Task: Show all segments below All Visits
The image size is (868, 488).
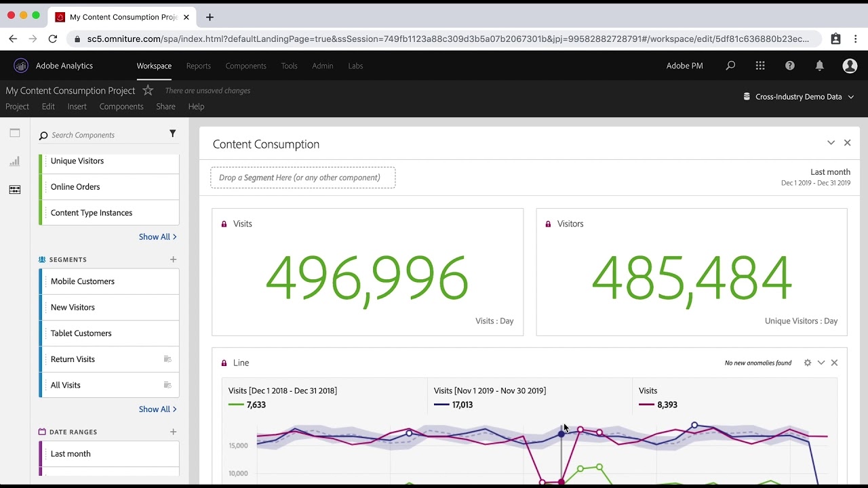Action: (x=157, y=409)
